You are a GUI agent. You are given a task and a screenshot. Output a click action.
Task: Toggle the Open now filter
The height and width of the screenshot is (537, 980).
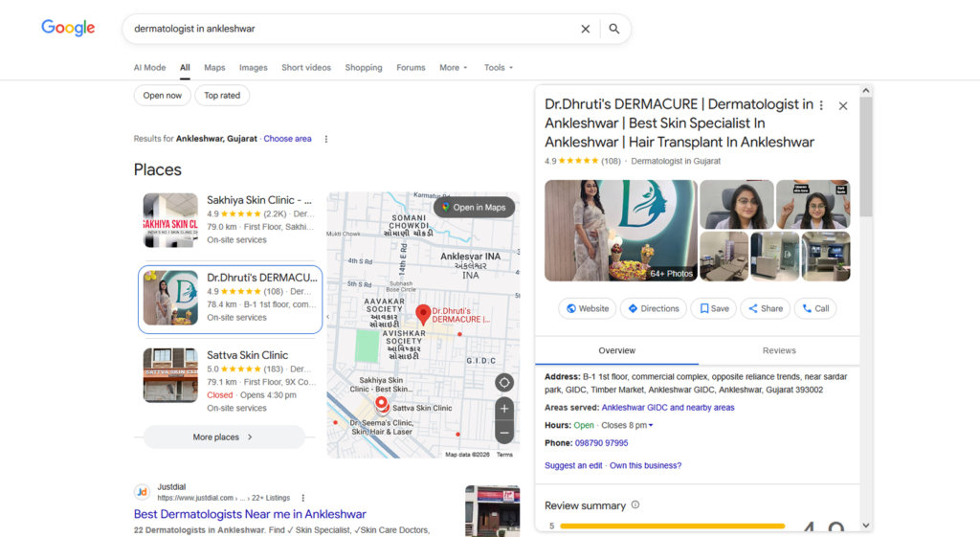pos(163,95)
